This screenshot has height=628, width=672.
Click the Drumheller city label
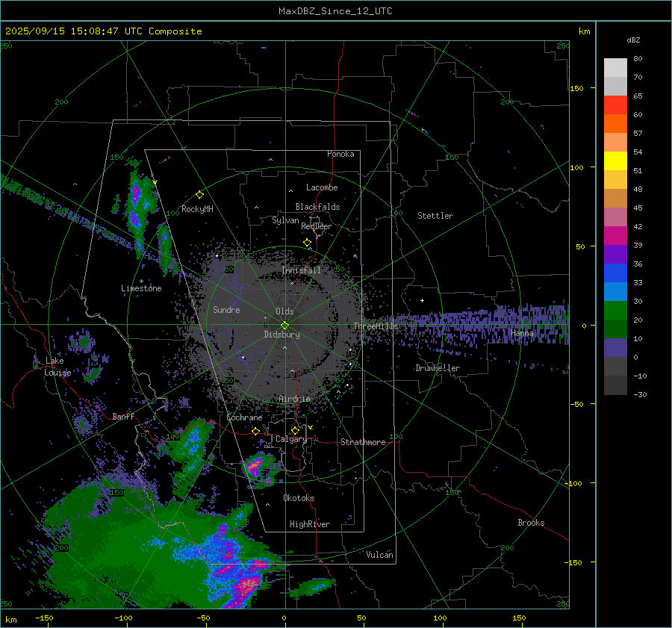[438, 368]
